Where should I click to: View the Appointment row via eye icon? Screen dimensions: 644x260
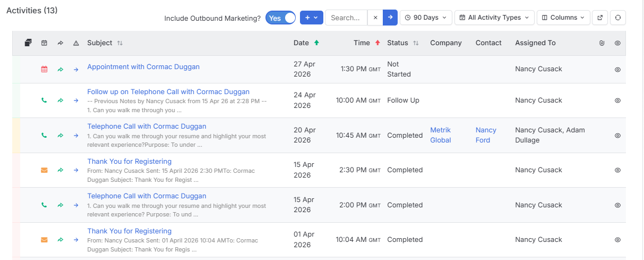[617, 69]
